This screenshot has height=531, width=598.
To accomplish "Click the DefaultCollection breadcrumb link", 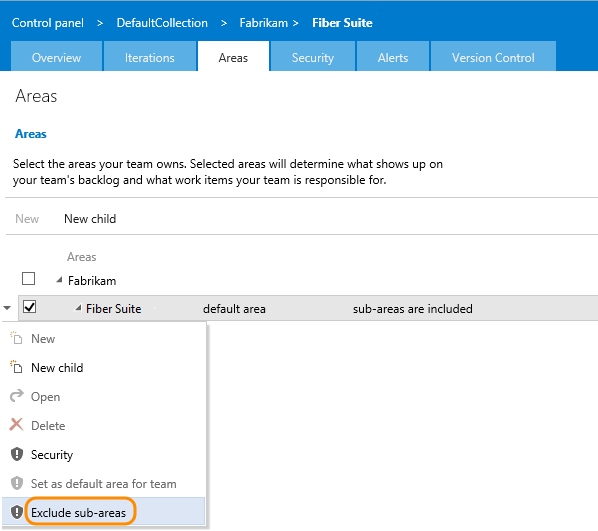I will tap(162, 23).
